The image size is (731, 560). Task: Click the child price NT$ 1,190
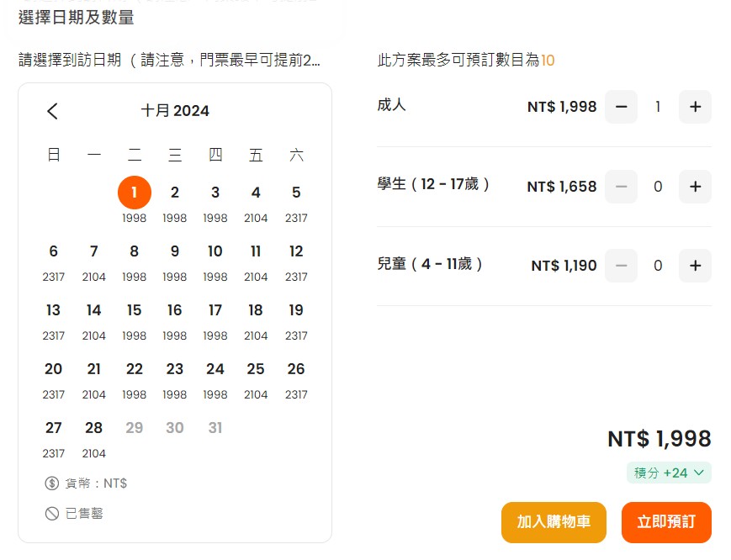point(564,266)
